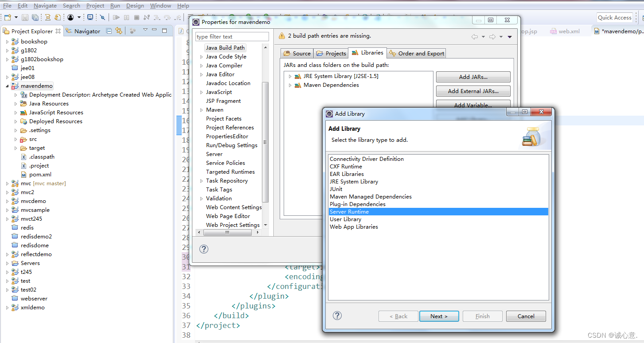The image size is (644, 343).
Task: Click help icon in Properties dialog
Action: 204,249
